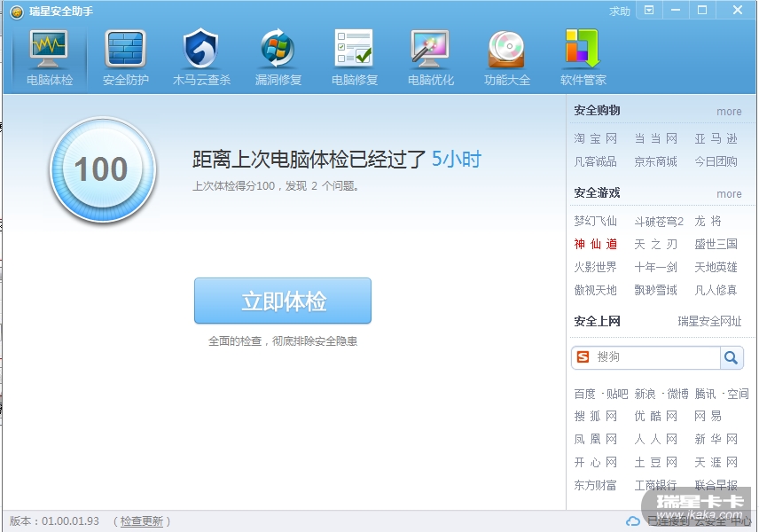Open the 百度 link
Viewport: 759px width, 532px height.
(584, 394)
